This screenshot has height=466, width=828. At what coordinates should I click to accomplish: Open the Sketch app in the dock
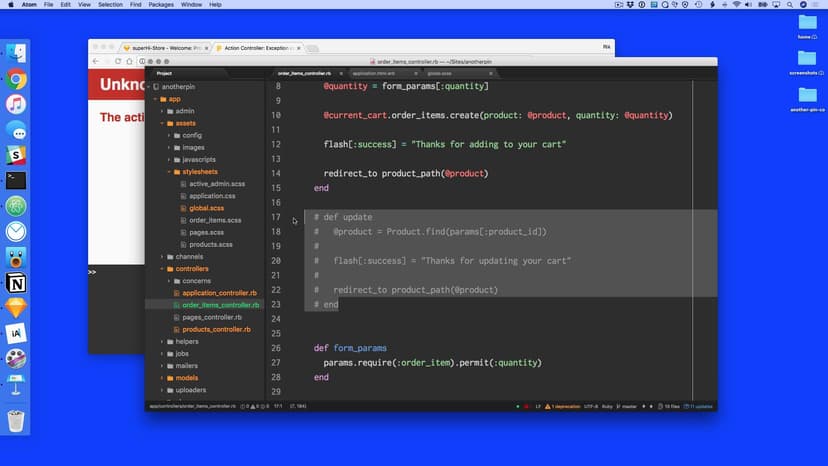[16, 308]
